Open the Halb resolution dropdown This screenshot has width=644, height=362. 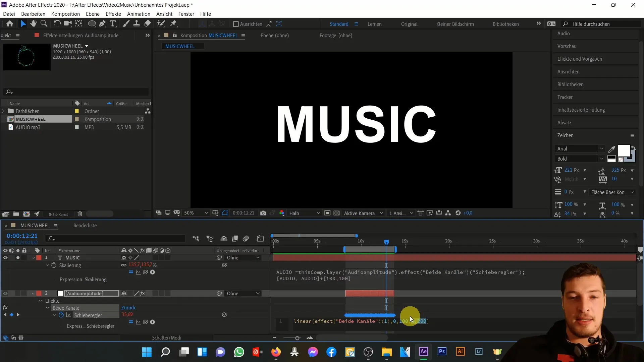tap(304, 213)
